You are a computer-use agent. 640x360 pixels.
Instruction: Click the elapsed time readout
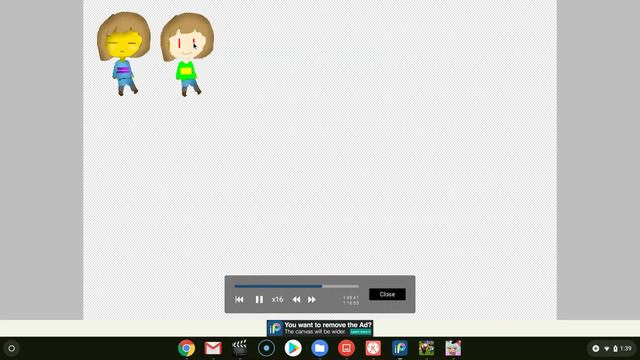351,298
